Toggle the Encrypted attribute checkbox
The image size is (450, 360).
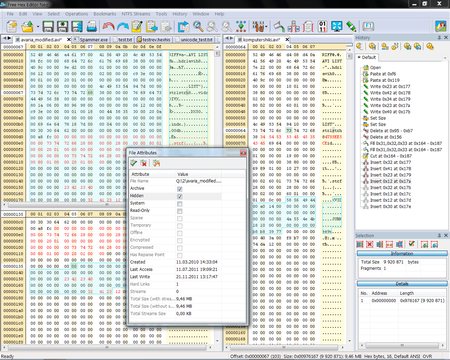(x=180, y=240)
